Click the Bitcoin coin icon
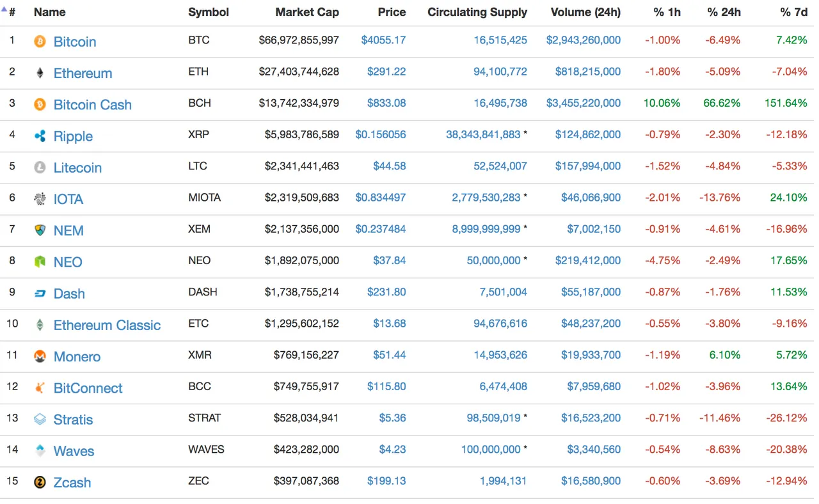Screen dimensions: 819x504 pos(40,42)
